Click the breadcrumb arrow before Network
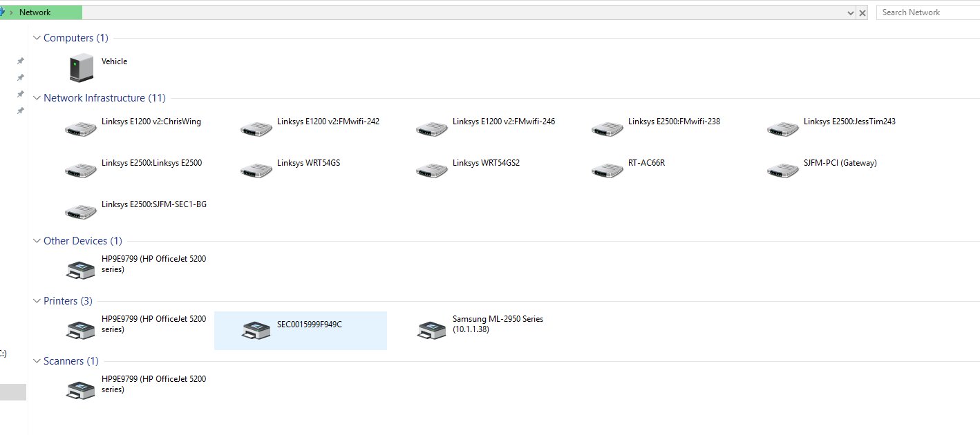Image resolution: width=980 pixels, height=435 pixels. click(12, 12)
